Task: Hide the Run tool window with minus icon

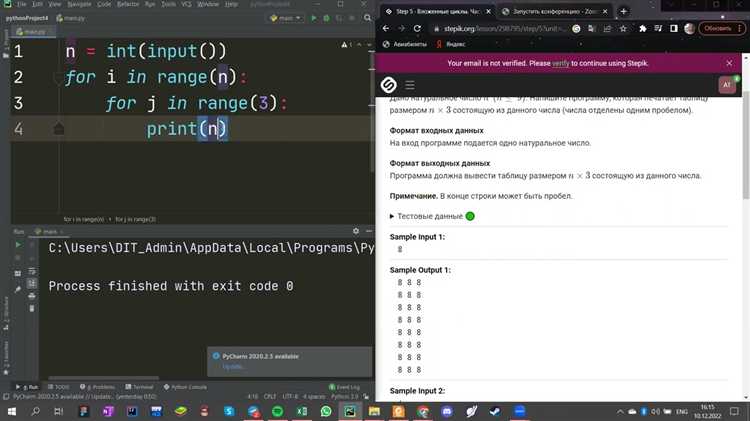Action: point(369,231)
